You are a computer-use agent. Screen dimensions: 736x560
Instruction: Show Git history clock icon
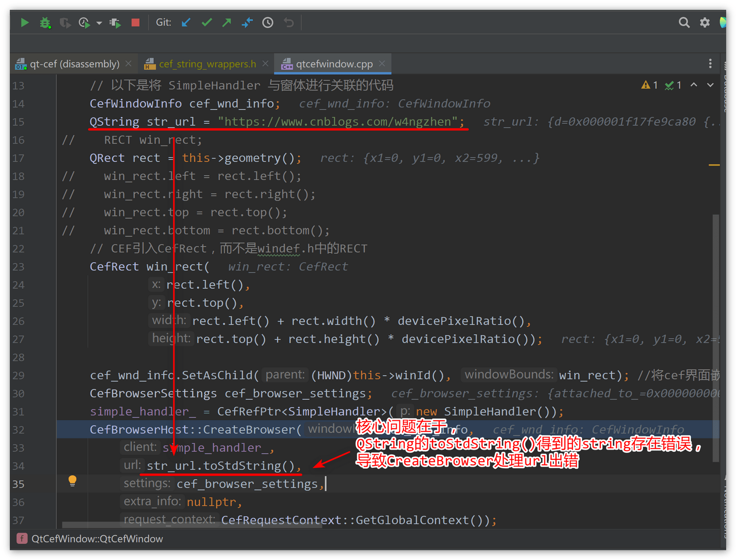pos(268,22)
